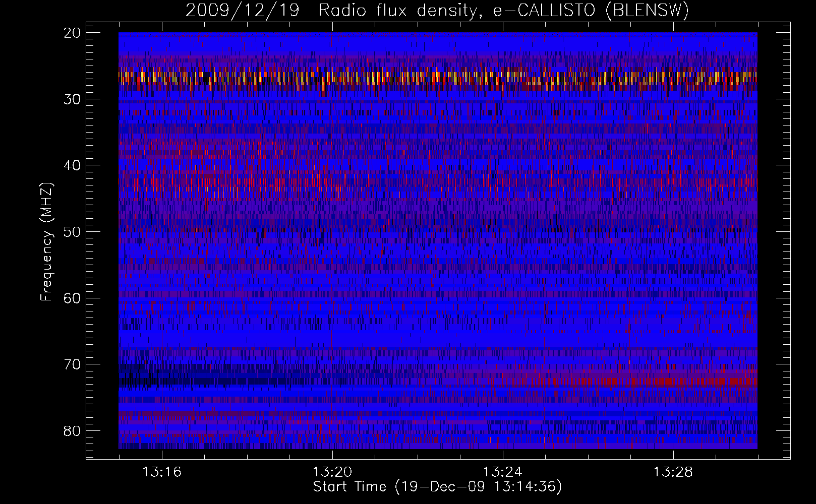
Task: Select the 'e-CALLISTO (BLENSW)' title text
Action: coord(591,11)
